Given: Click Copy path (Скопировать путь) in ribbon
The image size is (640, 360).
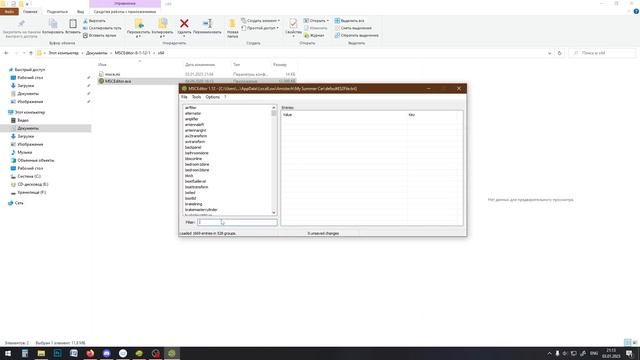Looking at the screenshot, I should [x=102, y=28].
